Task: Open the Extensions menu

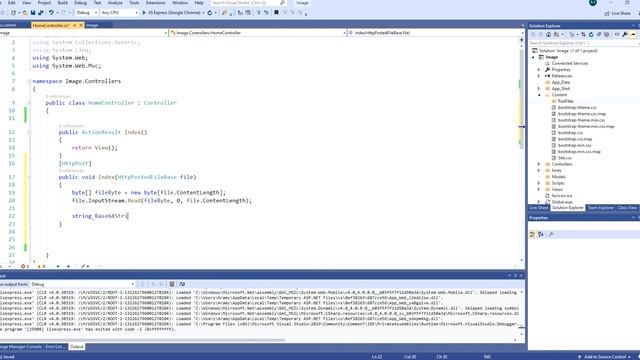Action: (x=156, y=3)
